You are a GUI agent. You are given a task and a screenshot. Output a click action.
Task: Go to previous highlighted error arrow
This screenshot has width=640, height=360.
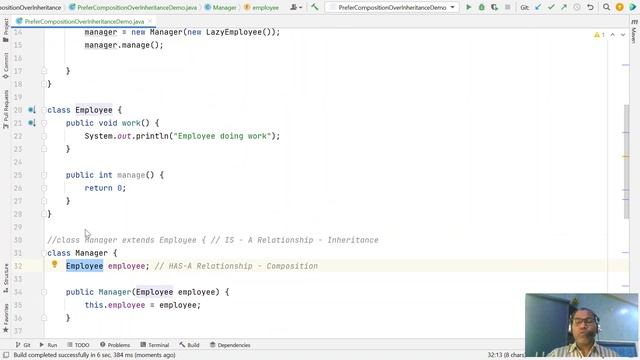pos(613,35)
